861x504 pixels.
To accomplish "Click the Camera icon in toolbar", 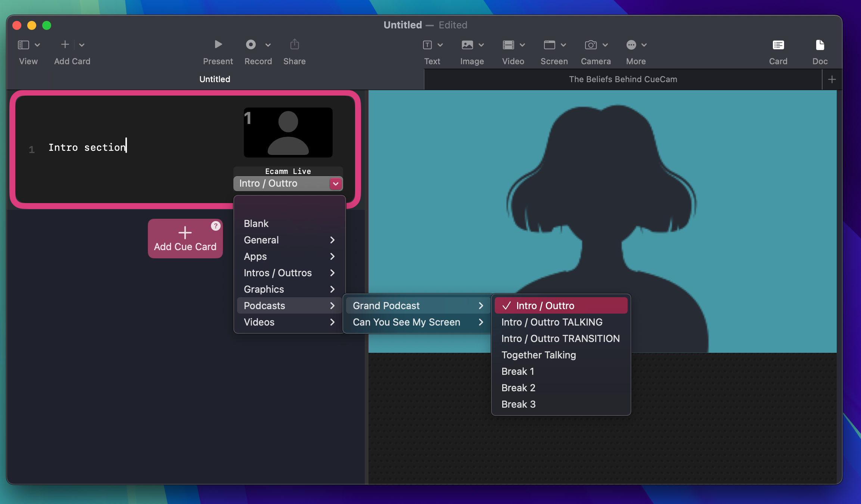I will point(591,45).
